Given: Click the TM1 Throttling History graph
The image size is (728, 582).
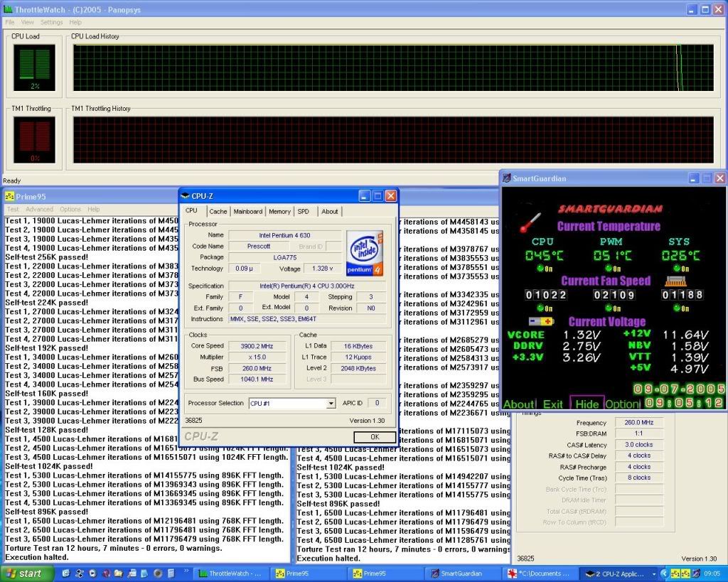Looking at the screenshot, I should tap(393, 140).
